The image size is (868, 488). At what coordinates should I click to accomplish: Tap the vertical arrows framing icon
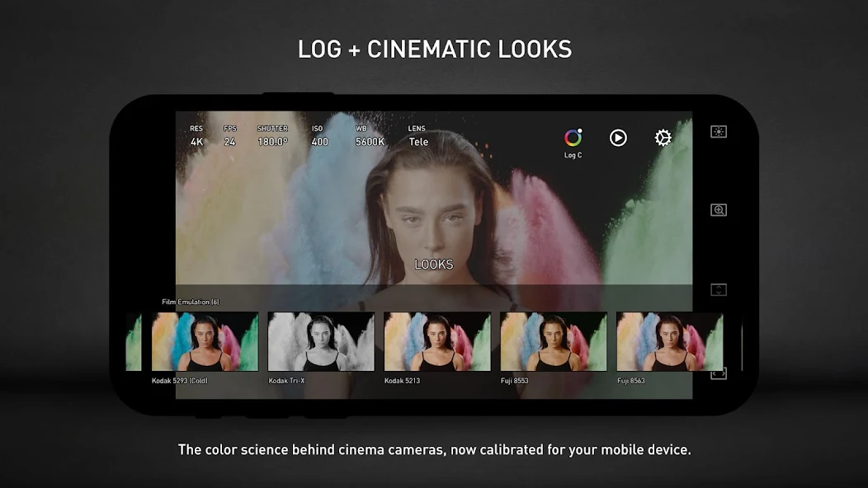[719, 290]
